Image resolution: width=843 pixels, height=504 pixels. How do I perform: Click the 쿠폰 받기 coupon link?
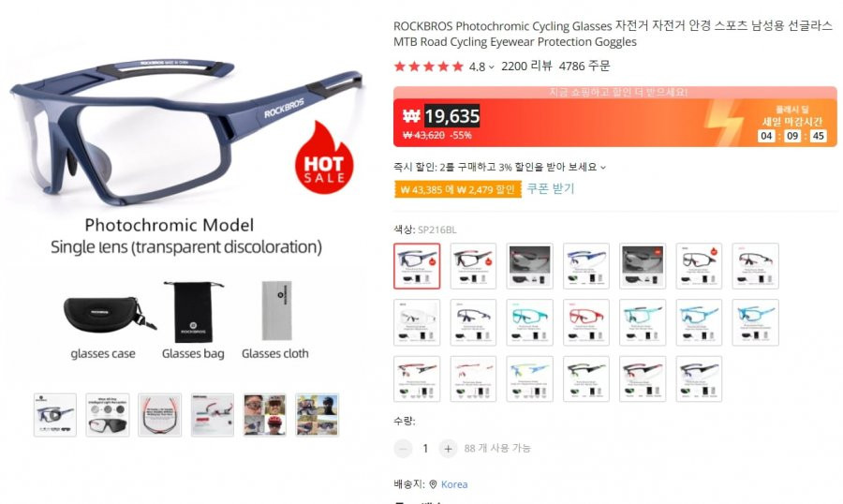click(x=551, y=189)
